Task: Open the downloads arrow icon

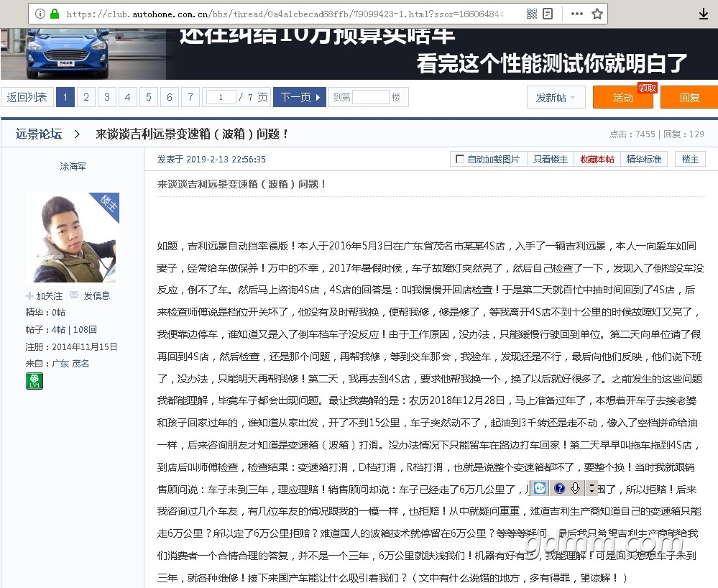Action: click(704, 14)
